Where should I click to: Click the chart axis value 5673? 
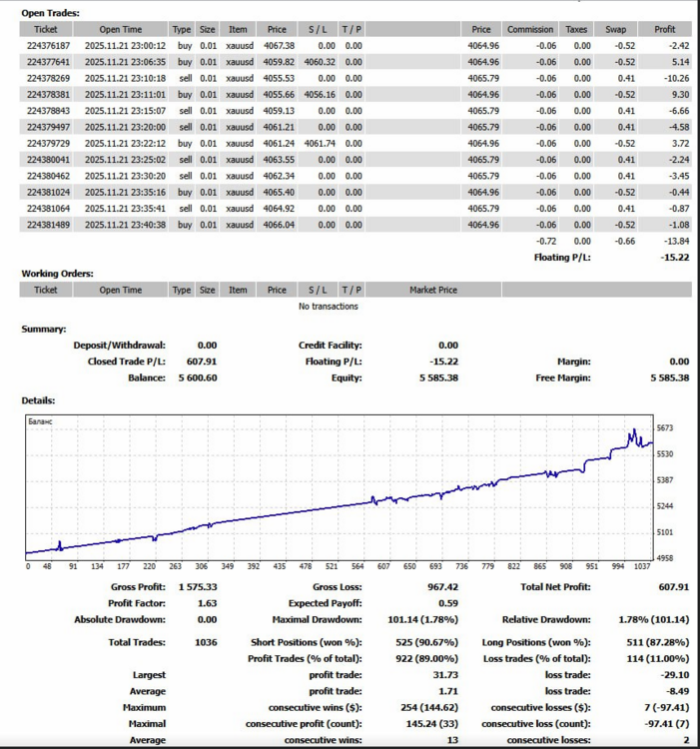[x=665, y=428]
